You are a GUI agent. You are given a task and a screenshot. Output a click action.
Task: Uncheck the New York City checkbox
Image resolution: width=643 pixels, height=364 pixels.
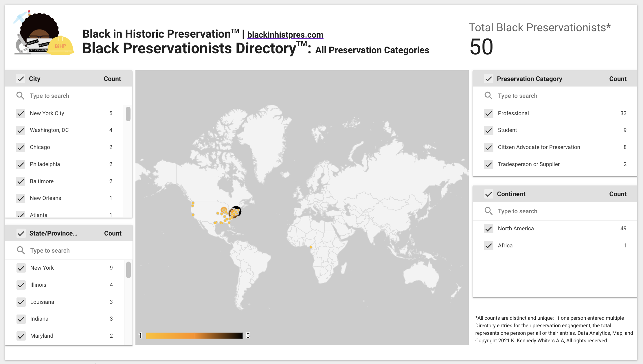click(21, 113)
